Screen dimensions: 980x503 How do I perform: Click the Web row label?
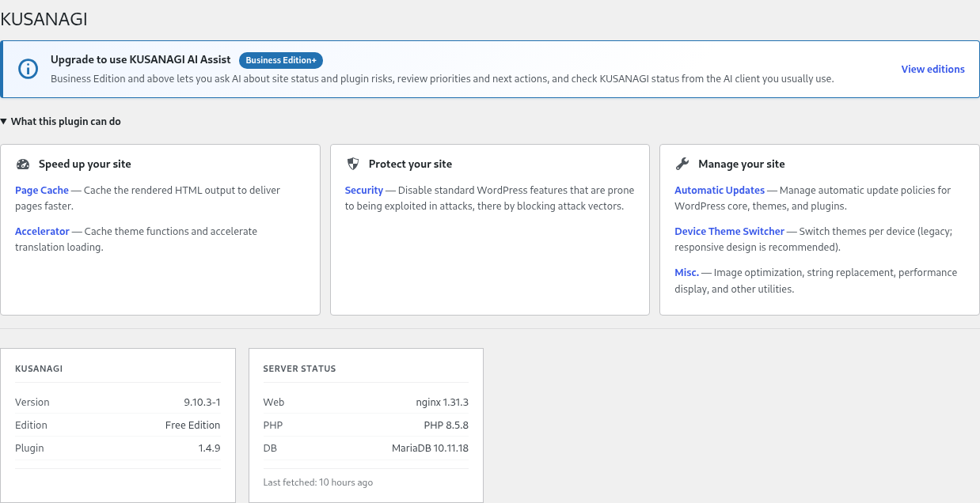tap(273, 403)
